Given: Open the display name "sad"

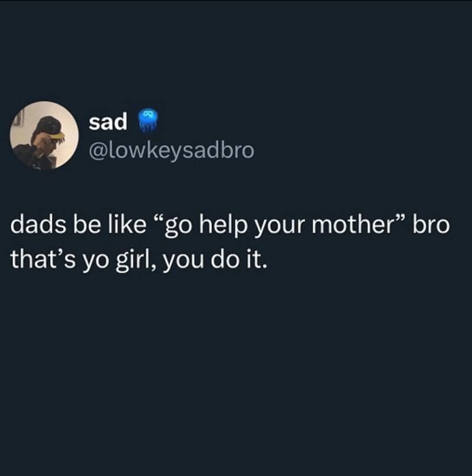Looking at the screenshot, I should click(x=108, y=122).
